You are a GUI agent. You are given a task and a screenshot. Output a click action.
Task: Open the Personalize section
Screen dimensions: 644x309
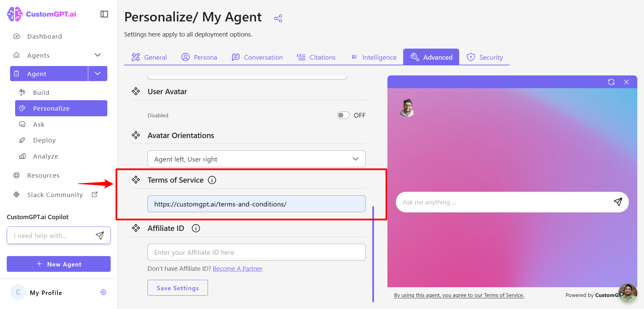point(61,108)
